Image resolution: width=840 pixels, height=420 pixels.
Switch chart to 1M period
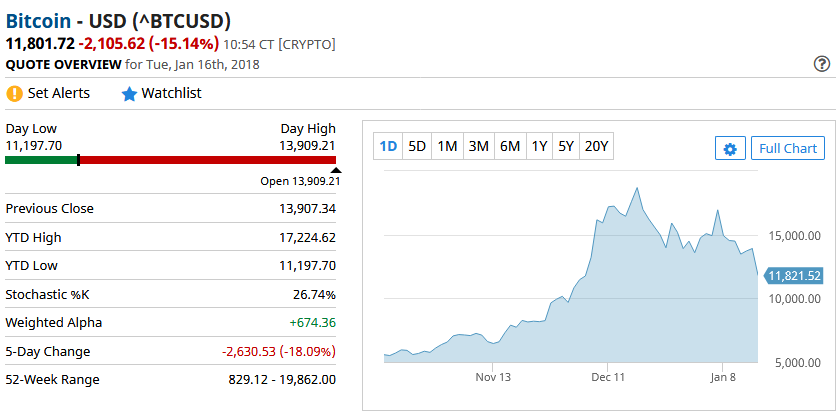click(x=447, y=146)
